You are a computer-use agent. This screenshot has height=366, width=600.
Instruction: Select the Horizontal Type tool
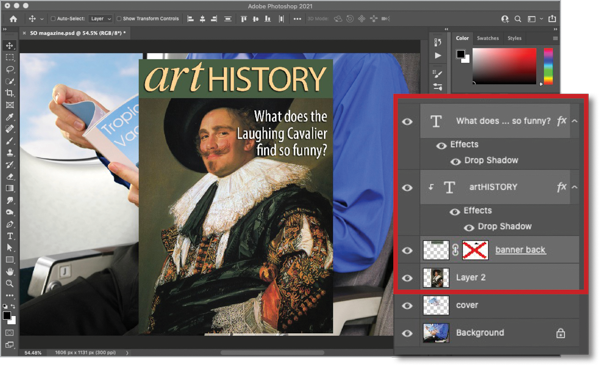pyautogui.click(x=10, y=236)
